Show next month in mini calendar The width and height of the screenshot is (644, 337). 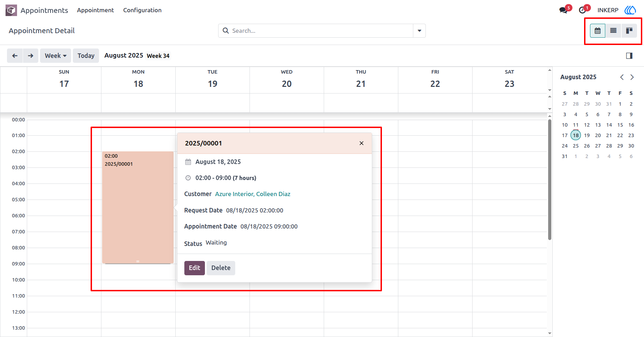pos(632,77)
